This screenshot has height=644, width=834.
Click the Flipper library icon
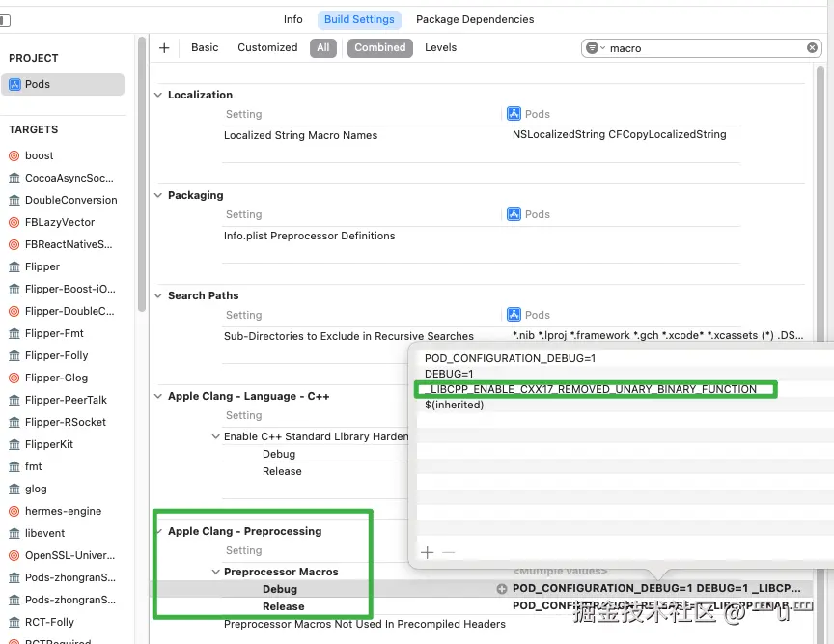(x=14, y=266)
